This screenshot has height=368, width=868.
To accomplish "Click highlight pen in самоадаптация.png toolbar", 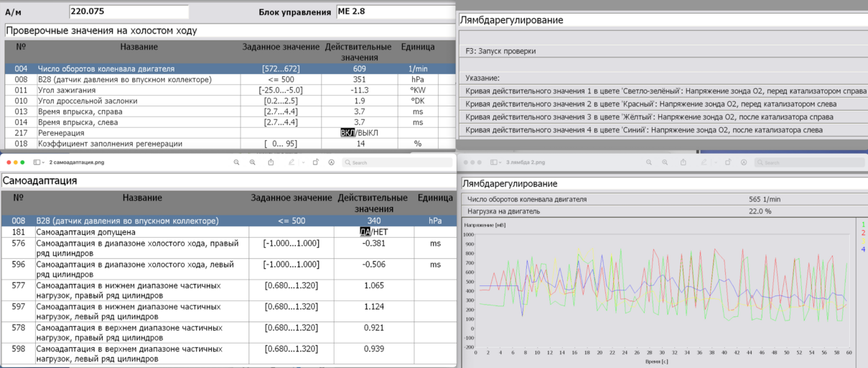I will pyautogui.click(x=291, y=162).
